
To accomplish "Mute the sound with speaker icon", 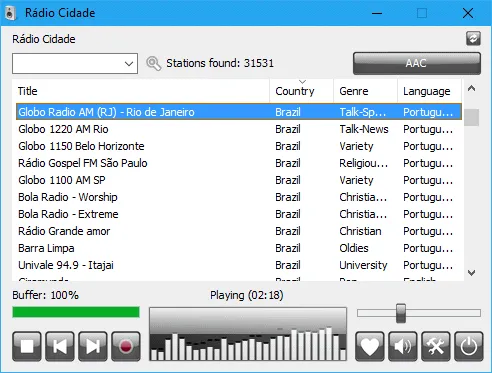I will 403,346.
